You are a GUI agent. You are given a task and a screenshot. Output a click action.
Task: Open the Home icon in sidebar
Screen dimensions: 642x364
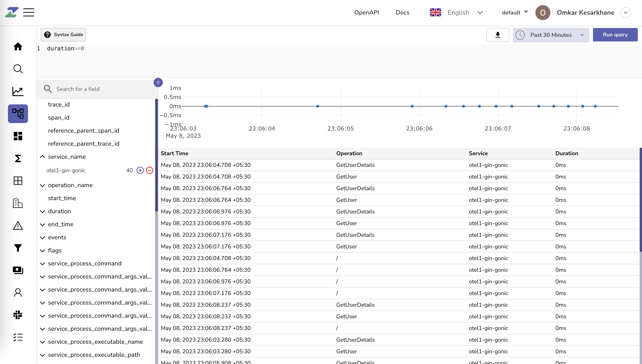[x=18, y=47]
